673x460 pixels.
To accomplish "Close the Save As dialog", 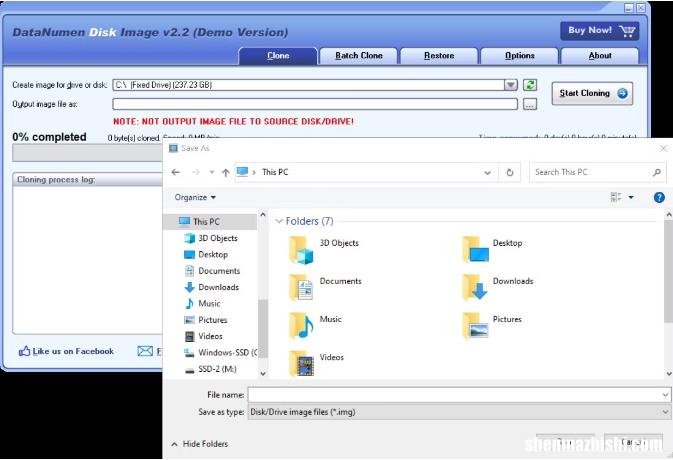I will click(663, 148).
